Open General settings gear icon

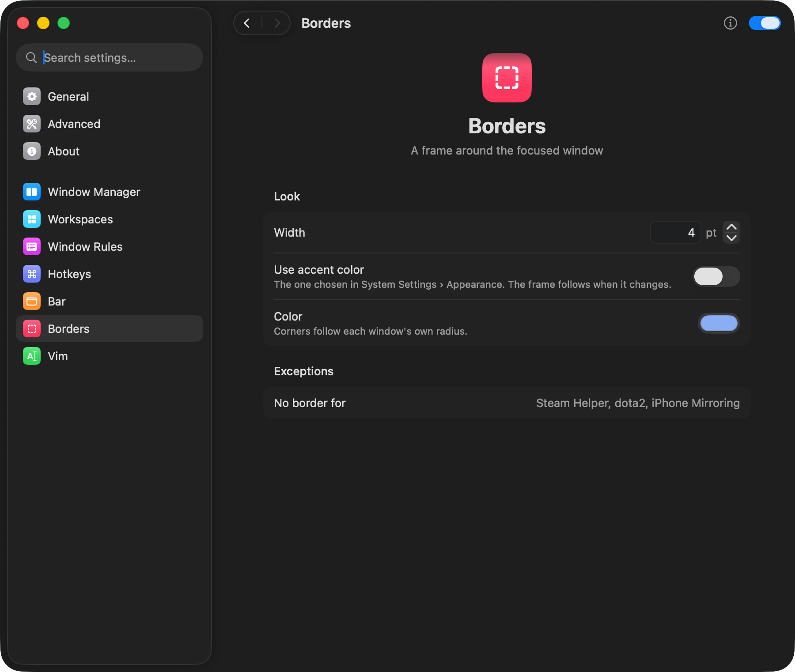coord(32,97)
